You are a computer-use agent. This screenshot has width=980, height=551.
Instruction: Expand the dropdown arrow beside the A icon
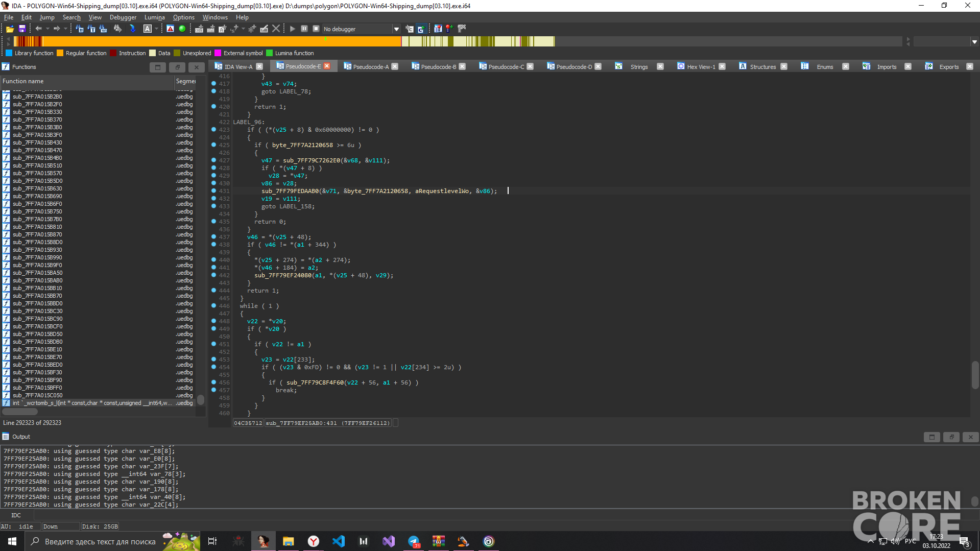[156, 29]
